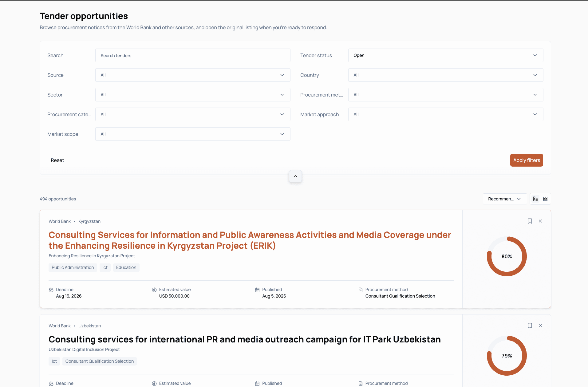Click the USD 50,000.00 estimated value
This screenshot has width=588, height=387.
pyautogui.click(x=174, y=296)
